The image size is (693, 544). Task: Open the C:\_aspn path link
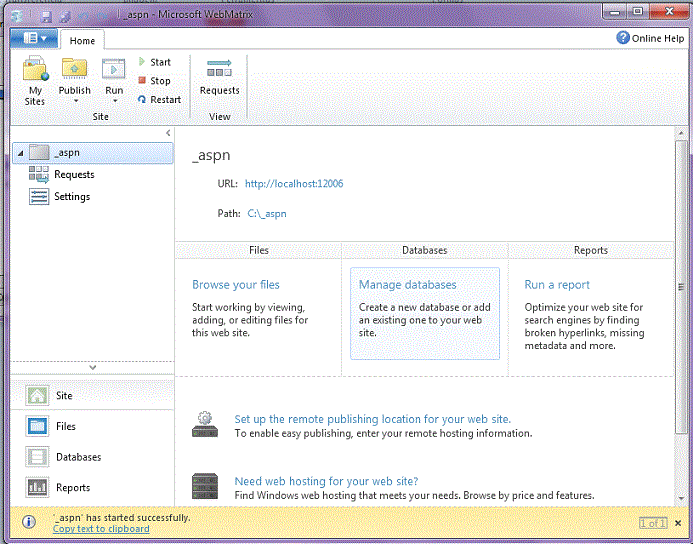click(267, 214)
